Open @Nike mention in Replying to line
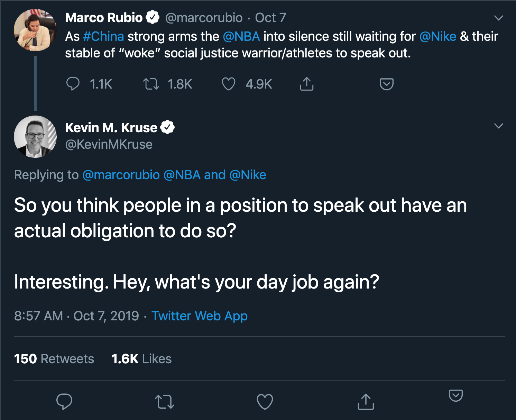Image resolution: width=516 pixels, height=420 pixels. pos(248,175)
